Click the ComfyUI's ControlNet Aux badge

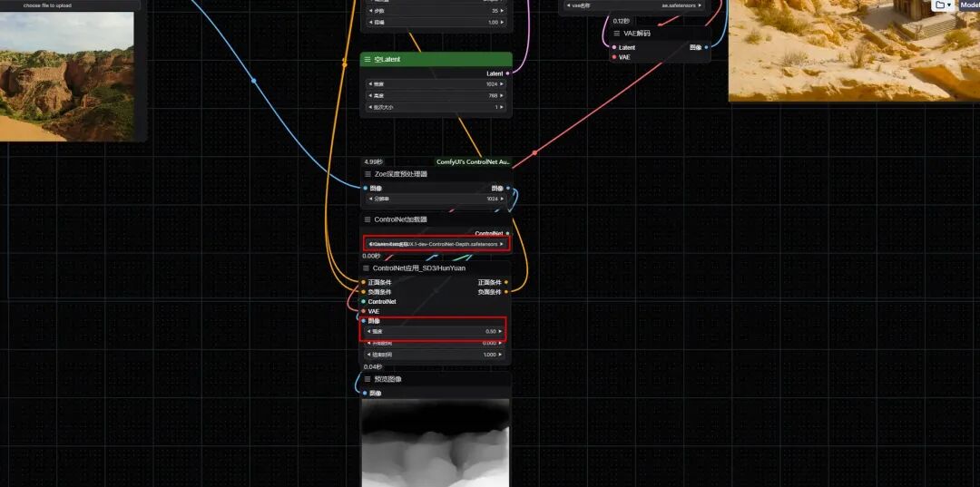[x=473, y=161]
